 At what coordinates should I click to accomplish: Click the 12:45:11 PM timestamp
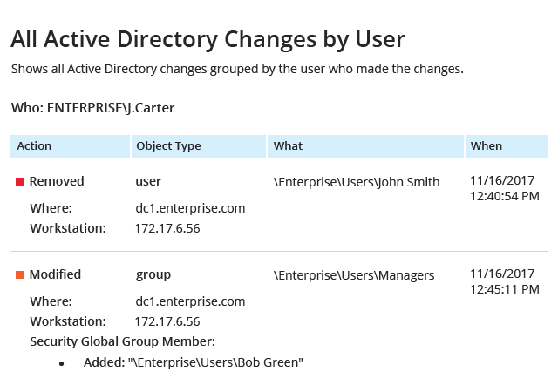click(x=505, y=289)
